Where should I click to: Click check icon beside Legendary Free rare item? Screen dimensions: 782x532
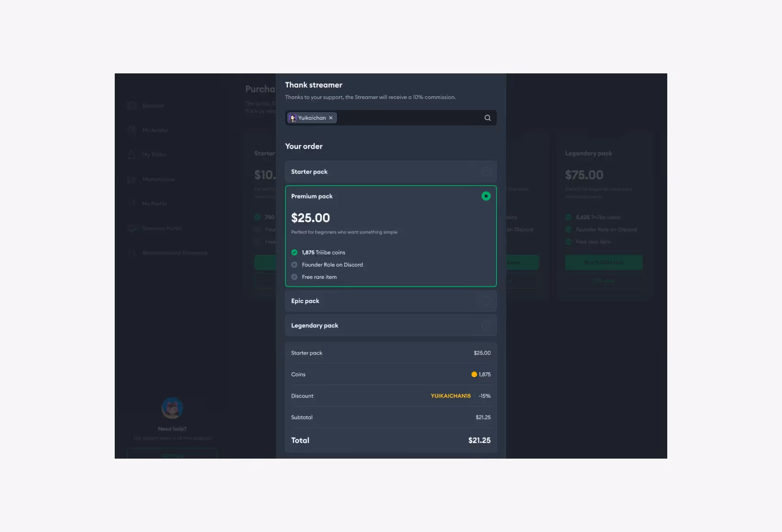(568, 242)
